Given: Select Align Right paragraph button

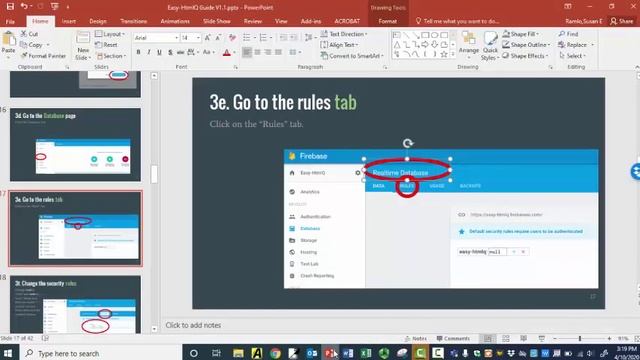Looking at the screenshot, I should click(268, 52).
